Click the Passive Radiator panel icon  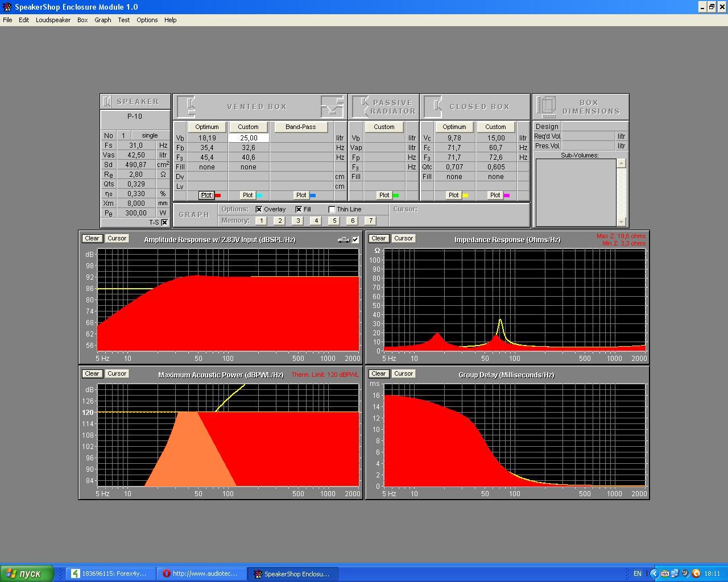point(361,106)
